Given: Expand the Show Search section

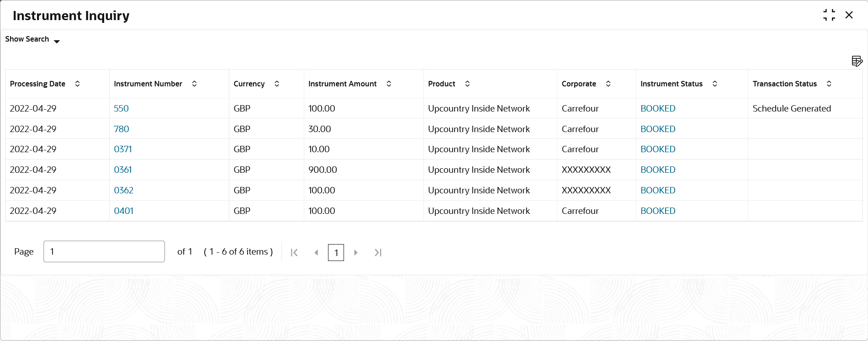Looking at the screenshot, I should [32, 40].
